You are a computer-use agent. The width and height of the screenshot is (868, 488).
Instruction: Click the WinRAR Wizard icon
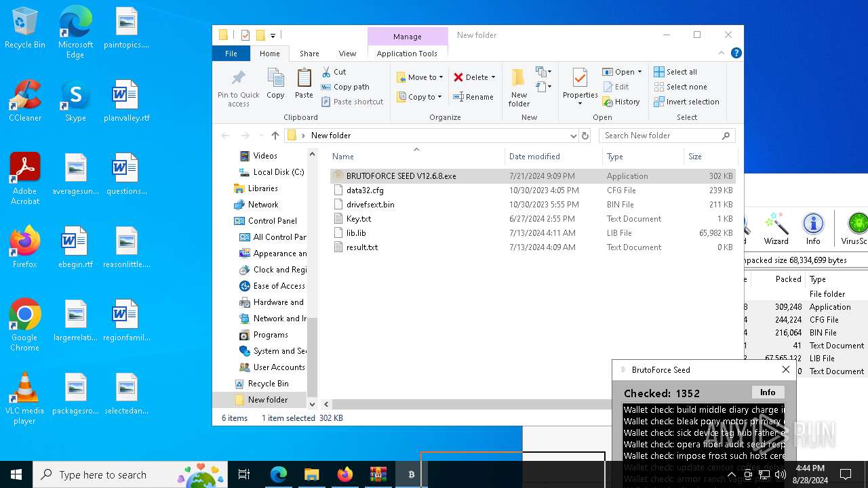pyautogui.click(x=776, y=229)
